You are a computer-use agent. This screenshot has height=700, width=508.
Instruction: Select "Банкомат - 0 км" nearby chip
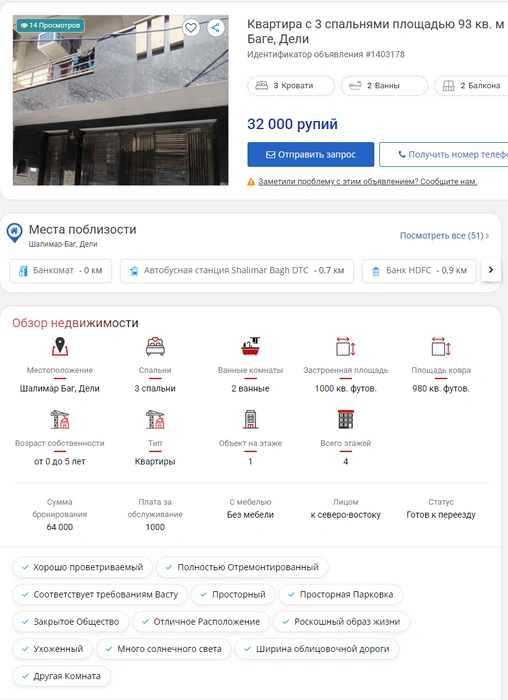tap(61, 271)
